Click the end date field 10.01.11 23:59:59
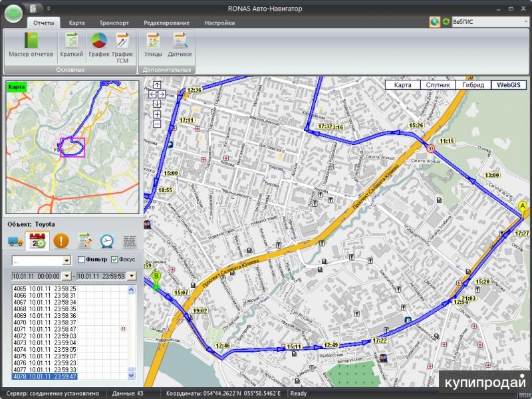The width and height of the screenshot is (532, 399). [x=102, y=276]
